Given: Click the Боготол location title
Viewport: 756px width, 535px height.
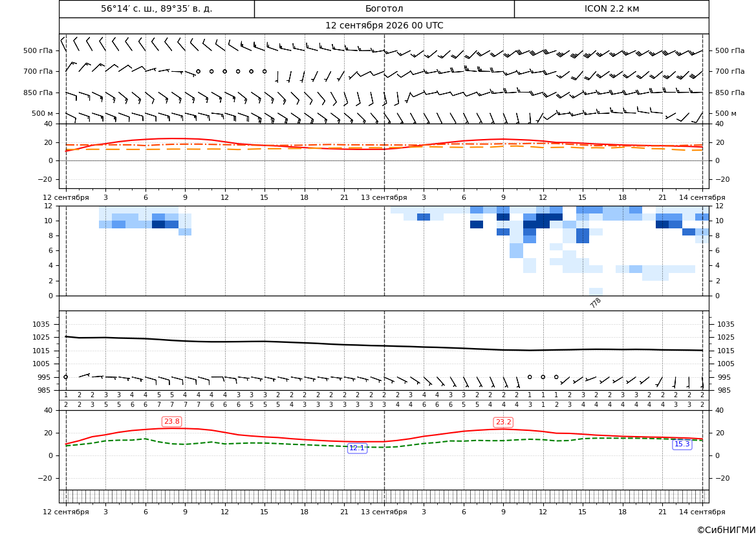Looking at the screenshot, I should 383,8.
